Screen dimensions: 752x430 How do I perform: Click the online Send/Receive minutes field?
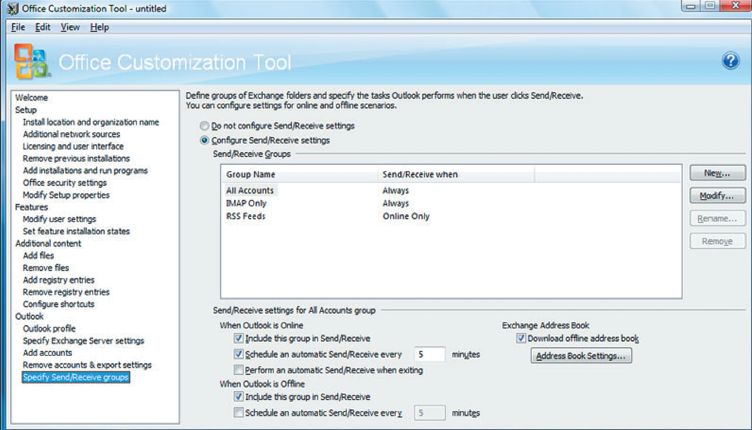coord(429,354)
